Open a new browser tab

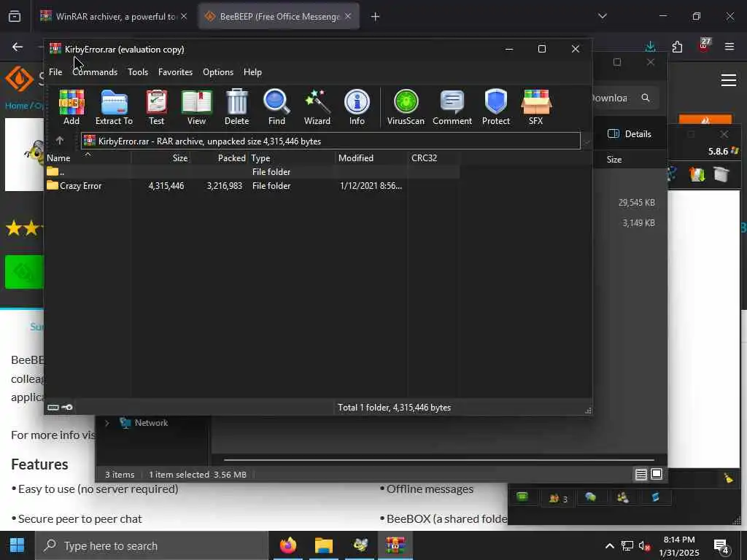point(376,17)
